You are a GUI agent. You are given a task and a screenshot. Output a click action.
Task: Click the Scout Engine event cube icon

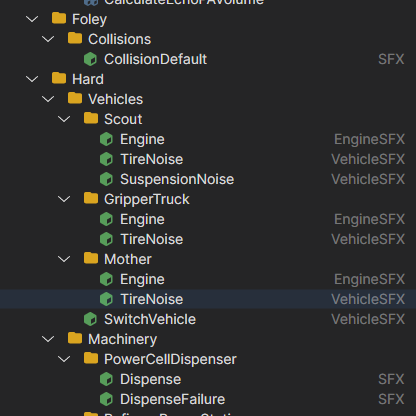tap(106, 139)
